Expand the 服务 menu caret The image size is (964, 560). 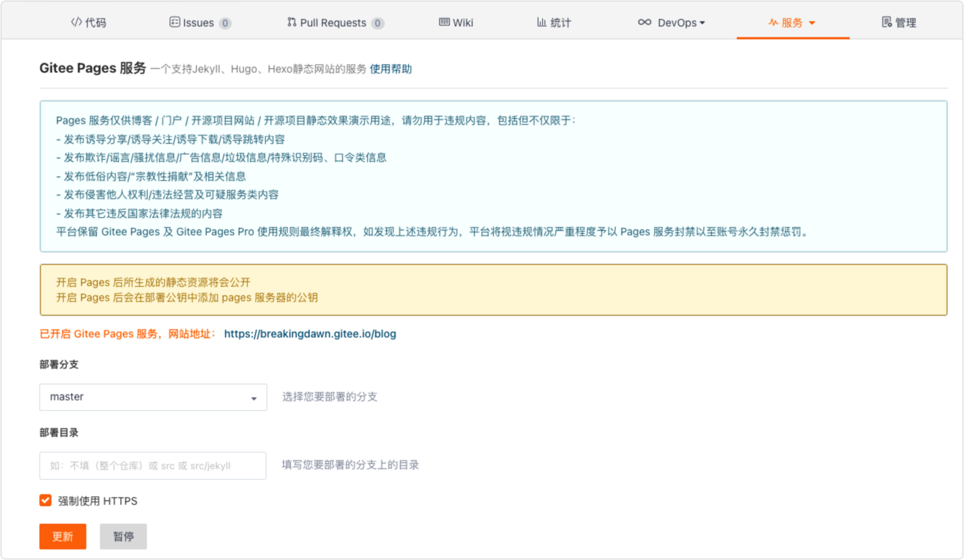[812, 23]
